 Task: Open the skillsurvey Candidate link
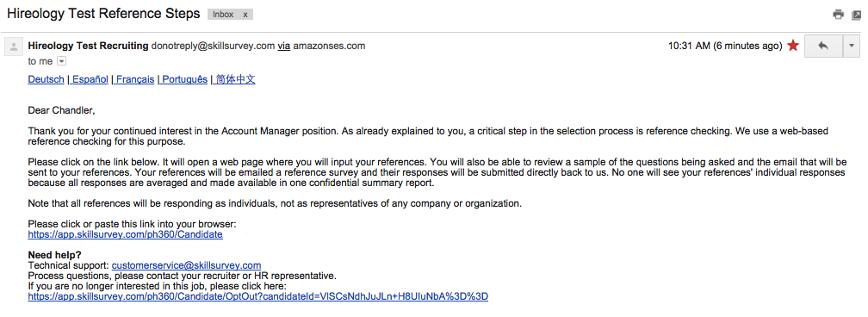[x=126, y=234]
